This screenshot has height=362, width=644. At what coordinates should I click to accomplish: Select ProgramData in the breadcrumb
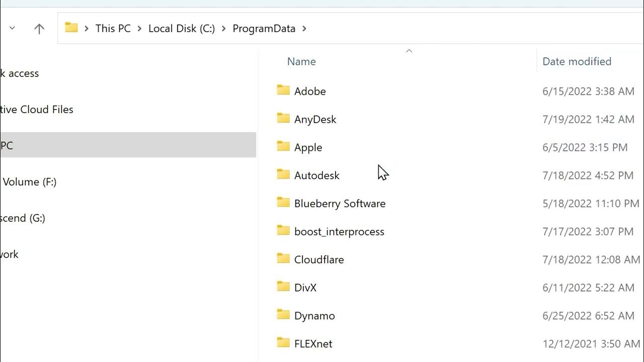click(x=264, y=29)
